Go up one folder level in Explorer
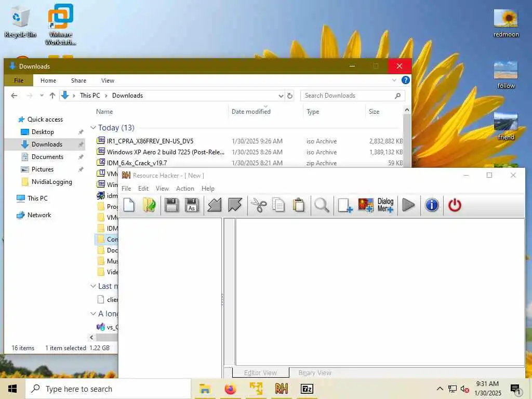This screenshot has height=399, width=532. 52,96
